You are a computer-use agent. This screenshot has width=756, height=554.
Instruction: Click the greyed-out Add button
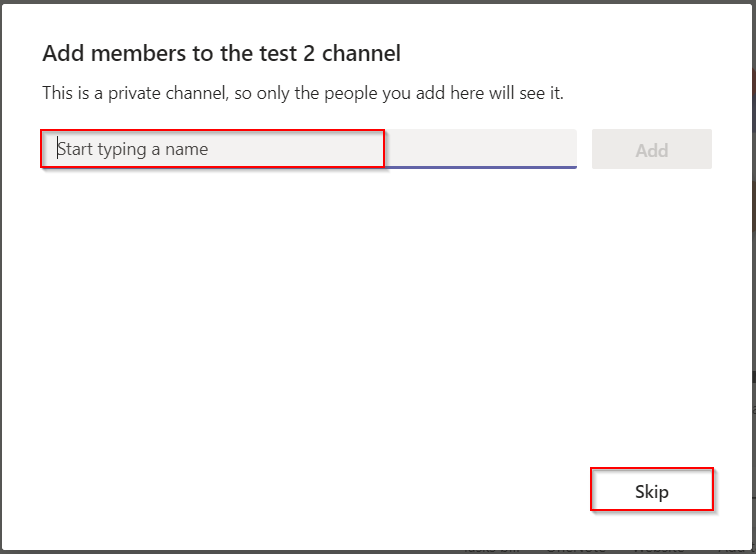pos(651,150)
